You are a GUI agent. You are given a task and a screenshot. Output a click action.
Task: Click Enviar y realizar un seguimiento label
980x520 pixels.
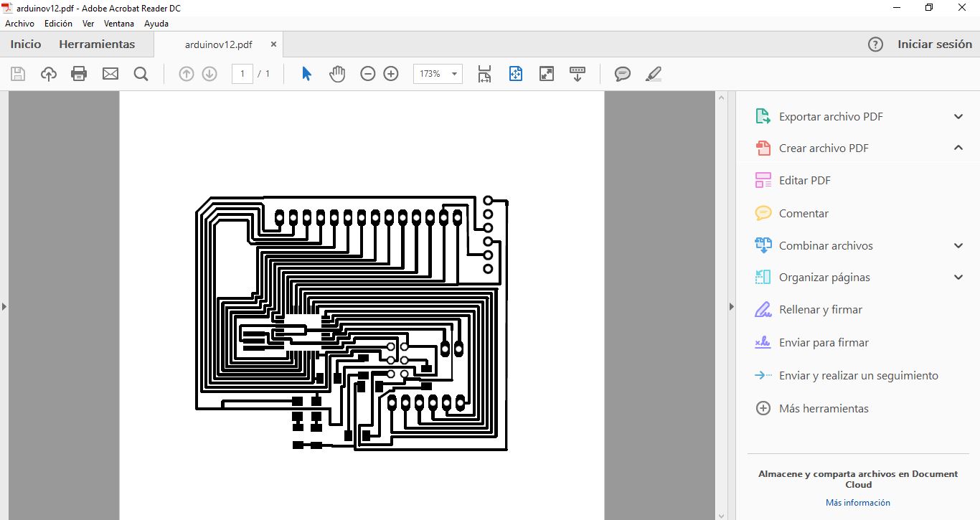click(x=859, y=376)
